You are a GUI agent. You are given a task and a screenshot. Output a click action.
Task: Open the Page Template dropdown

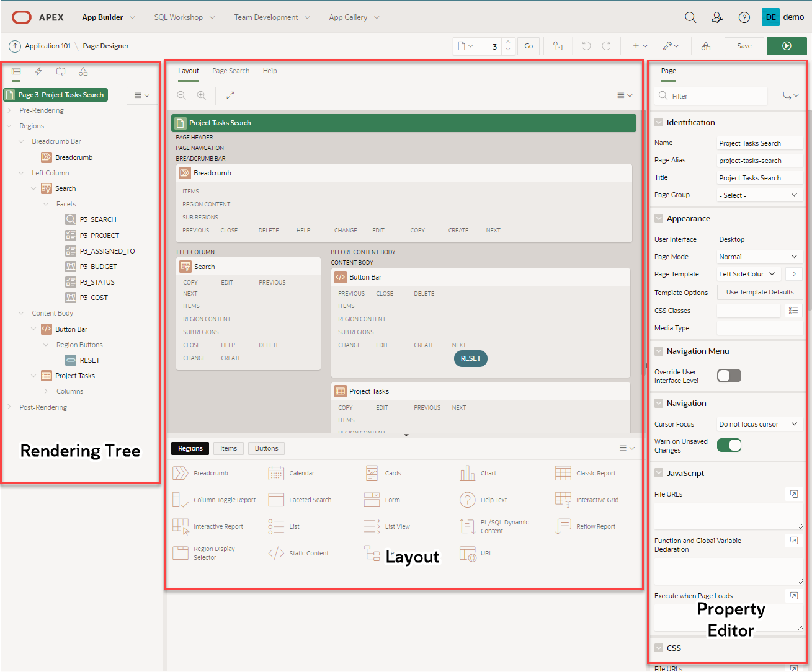pyautogui.click(x=749, y=274)
